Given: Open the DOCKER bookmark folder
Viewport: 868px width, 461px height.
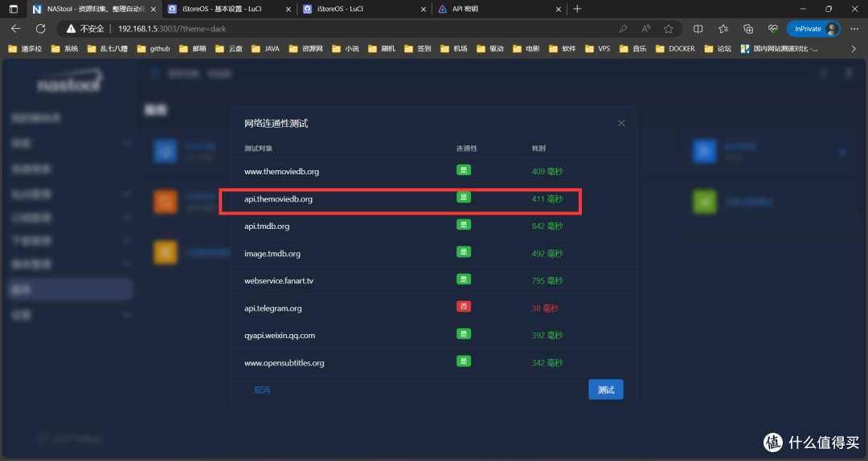Looking at the screenshot, I should tap(675, 49).
